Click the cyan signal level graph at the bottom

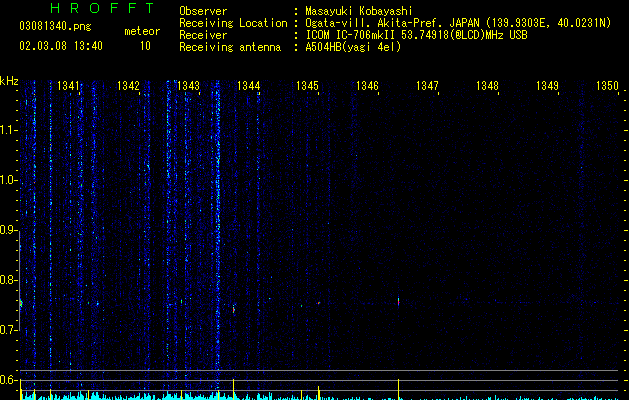(321, 397)
